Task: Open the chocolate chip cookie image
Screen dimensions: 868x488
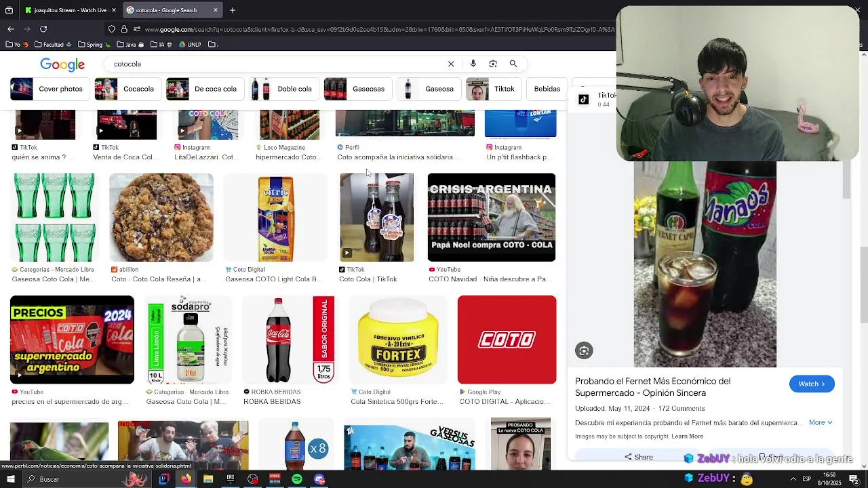Action: point(161,218)
